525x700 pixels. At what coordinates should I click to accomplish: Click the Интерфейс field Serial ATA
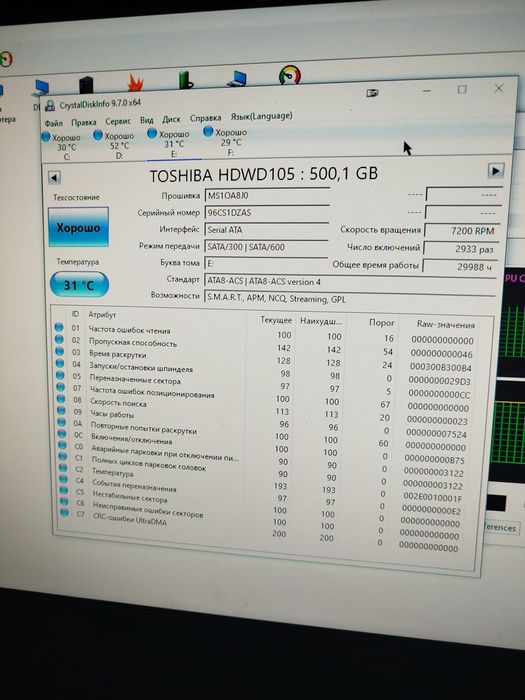point(267,229)
